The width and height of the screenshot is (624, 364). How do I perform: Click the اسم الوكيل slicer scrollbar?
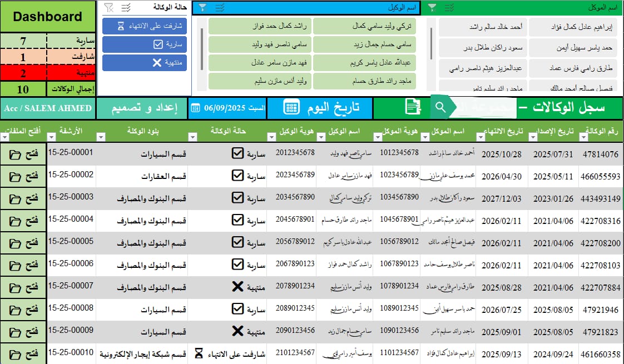tap(202, 49)
